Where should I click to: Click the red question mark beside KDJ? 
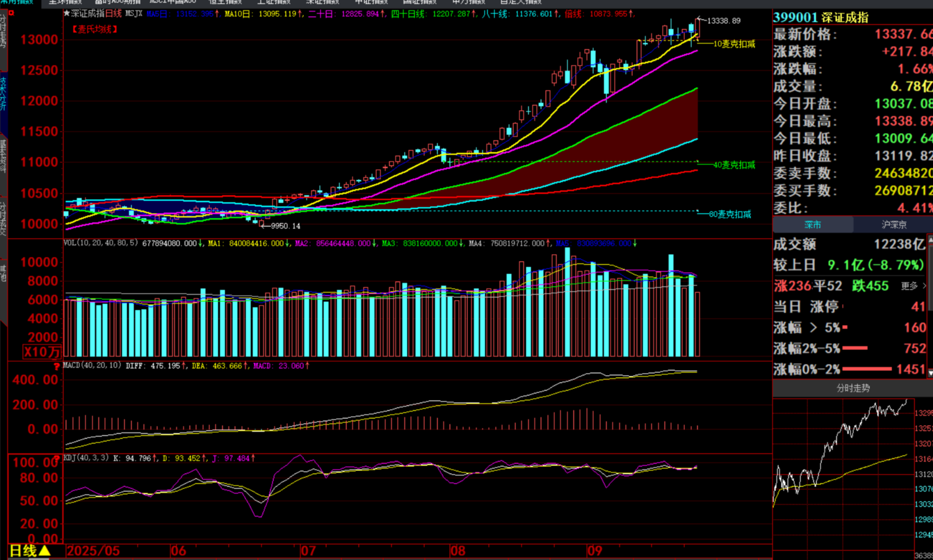[56, 459]
